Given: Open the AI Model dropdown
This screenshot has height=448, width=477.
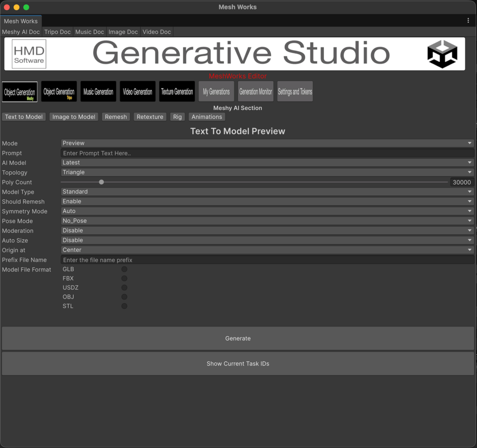Looking at the screenshot, I should (x=267, y=163).
